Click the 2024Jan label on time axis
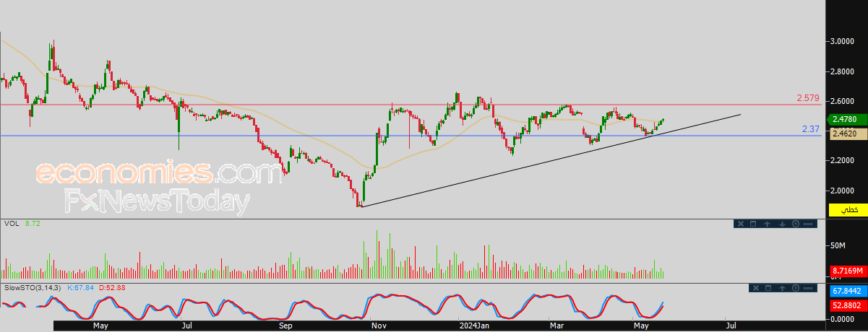868x332 pixels. point(474,326)
